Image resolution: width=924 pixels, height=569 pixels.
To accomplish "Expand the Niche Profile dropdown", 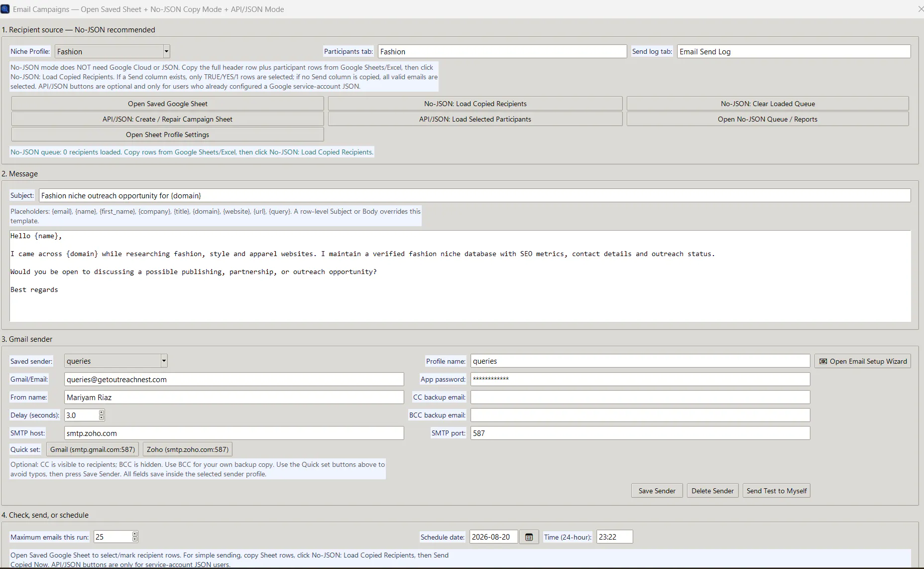I will point(166,51).
